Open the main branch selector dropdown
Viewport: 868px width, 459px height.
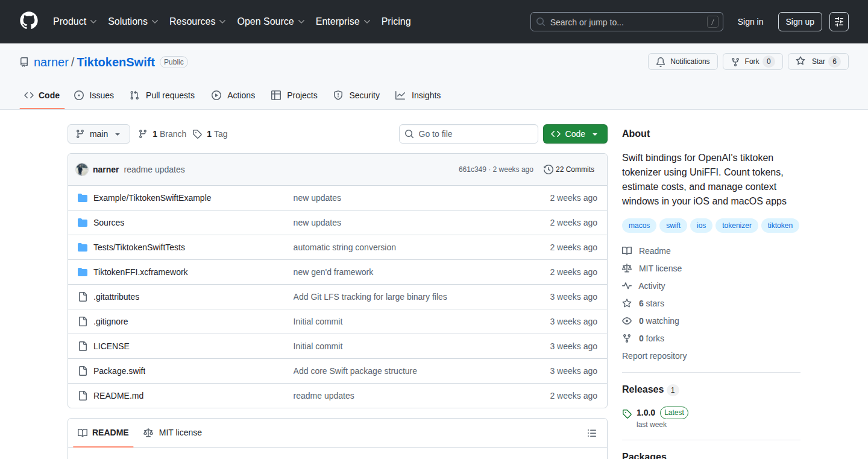point(99,134)
